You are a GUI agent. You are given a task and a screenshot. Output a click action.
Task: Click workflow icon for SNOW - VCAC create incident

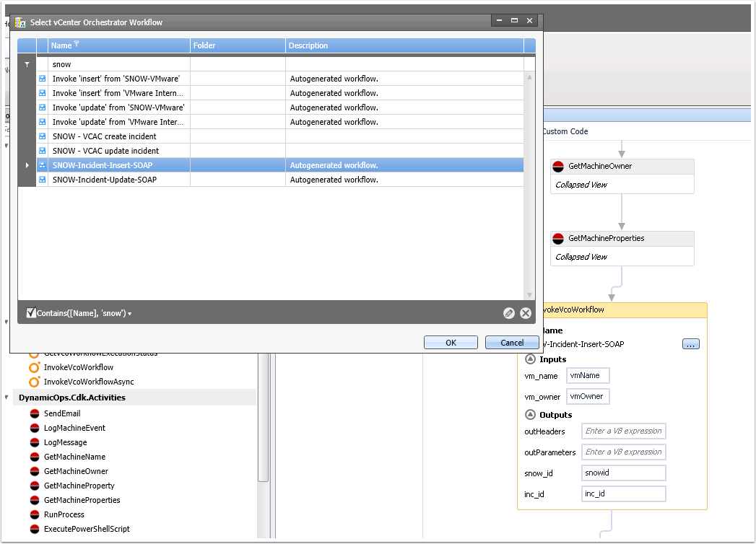coord(43,136)
